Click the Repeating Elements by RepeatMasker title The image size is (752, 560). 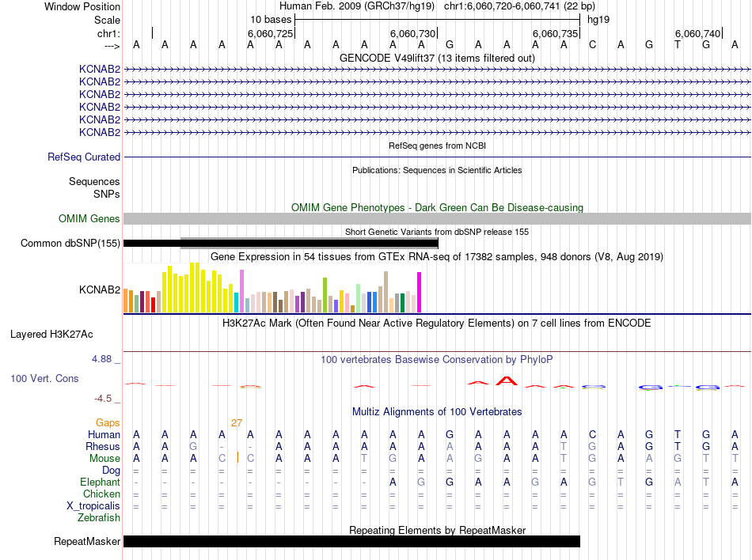tap(437, 530)
